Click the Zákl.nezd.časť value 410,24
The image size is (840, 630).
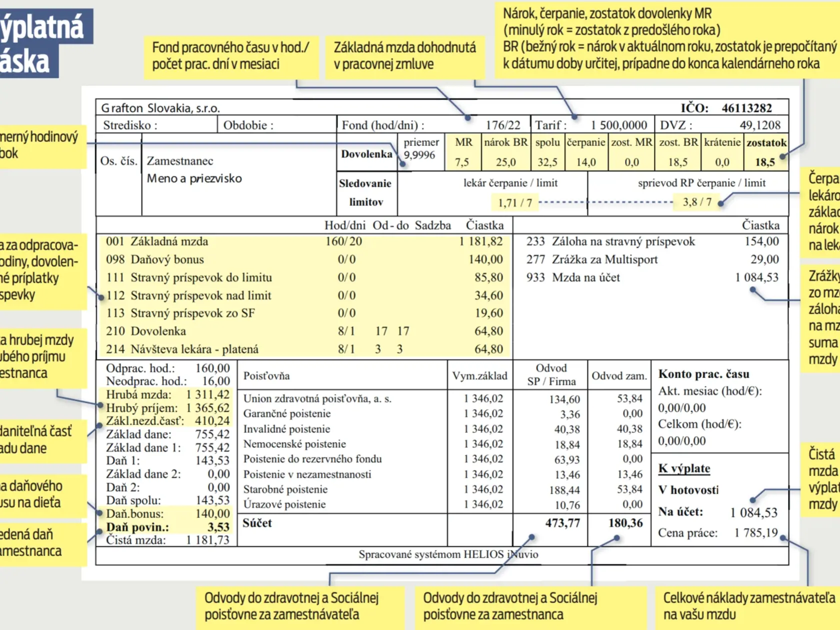click(x=212, y=421)
